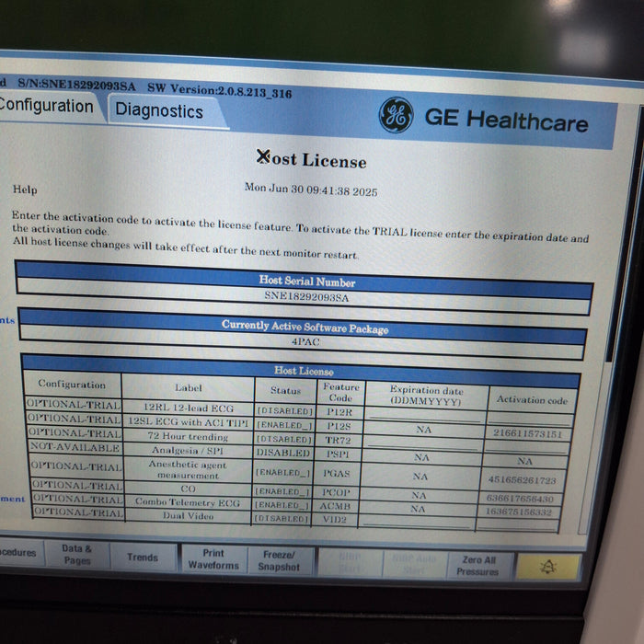The height and width of the screenshot is (644, 644).
Task: Click the GE Healthcare logo icon
Action: (x=396, y=115)
